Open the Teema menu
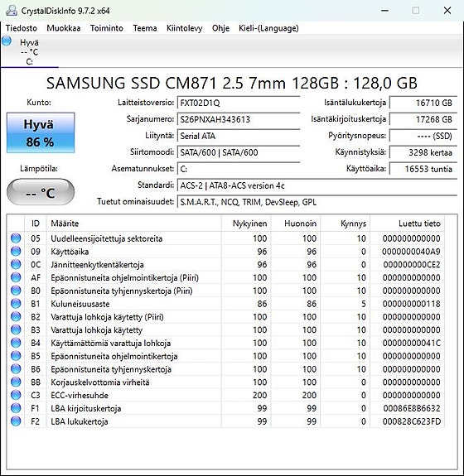This screenshot has height=476, width=464. pyautogui.click(x=145, y=28)
